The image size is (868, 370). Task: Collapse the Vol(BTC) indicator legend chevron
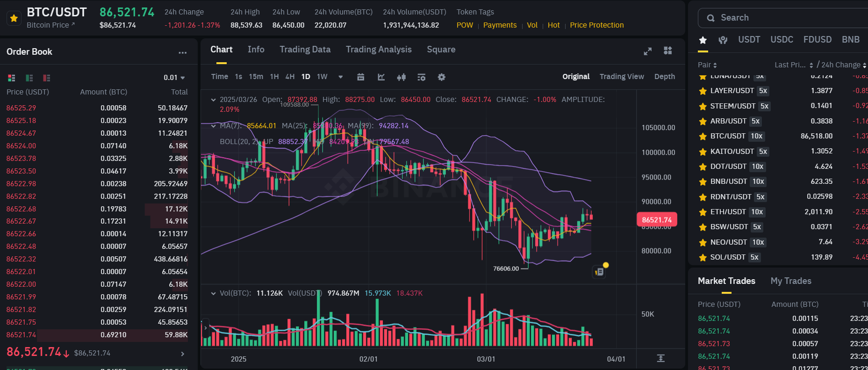[x=214, y=293]
